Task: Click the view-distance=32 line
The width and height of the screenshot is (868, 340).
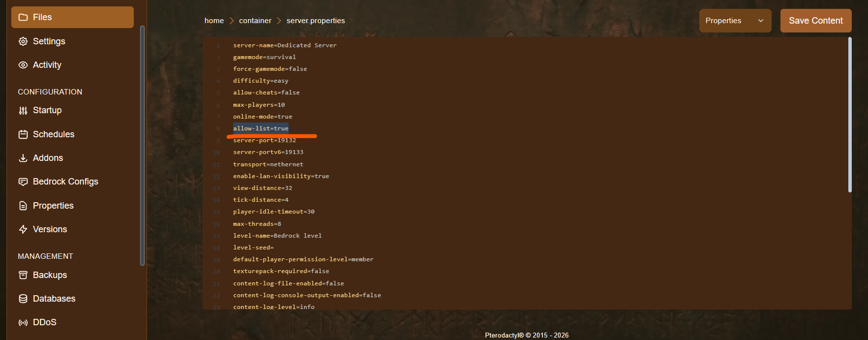Action: point(263,188)
